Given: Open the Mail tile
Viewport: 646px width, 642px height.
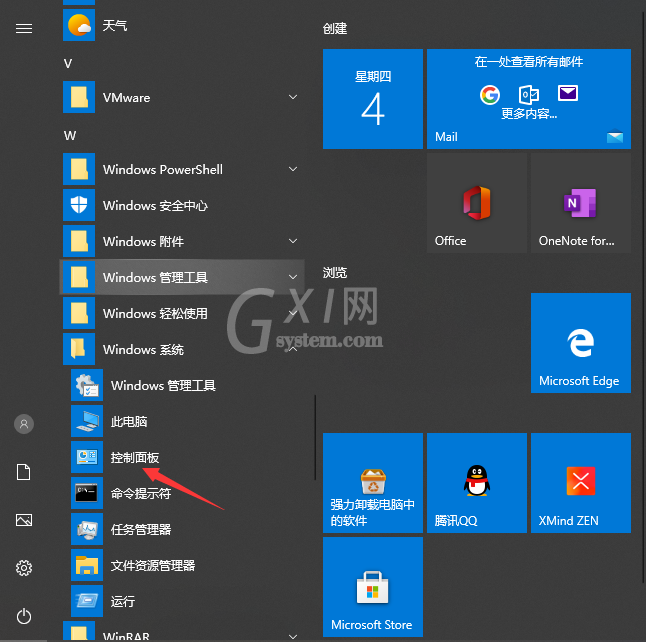Looking at the screenshot, I should (529, 99).
